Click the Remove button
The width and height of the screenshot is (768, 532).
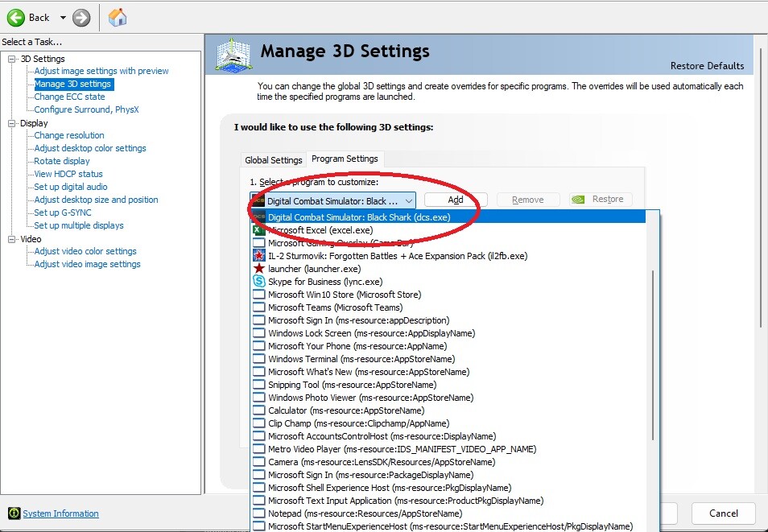[527, 200]
